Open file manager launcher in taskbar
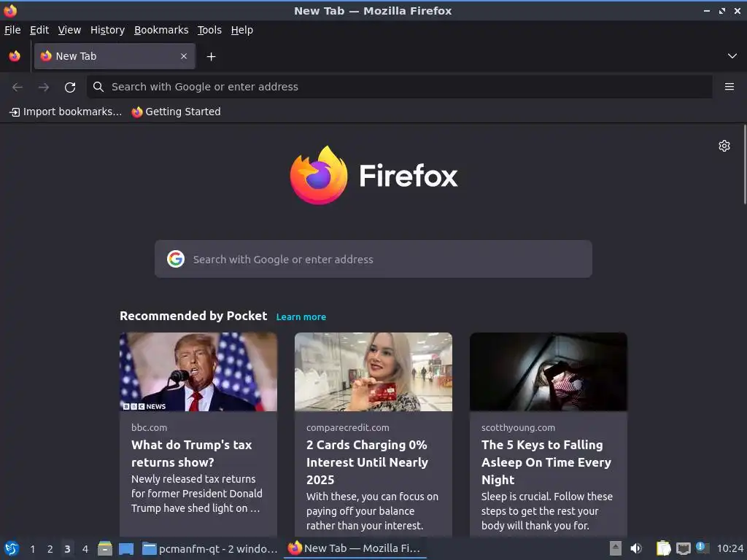This screenshot has height=560, width=747. pos(105,548)
